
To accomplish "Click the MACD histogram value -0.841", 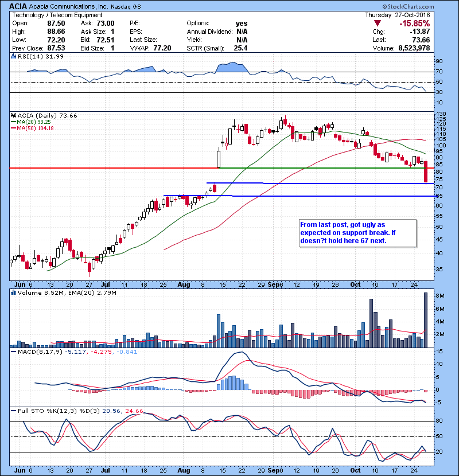I will [126, 352].
